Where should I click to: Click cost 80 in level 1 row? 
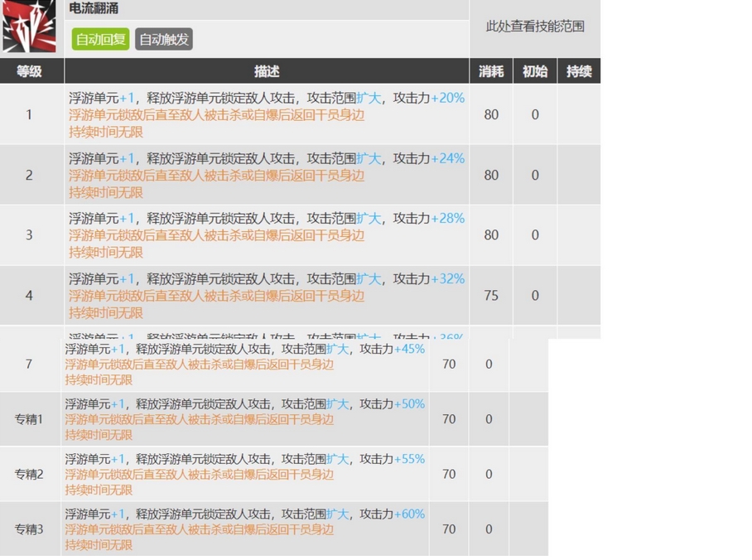click(x=491, y=114)
